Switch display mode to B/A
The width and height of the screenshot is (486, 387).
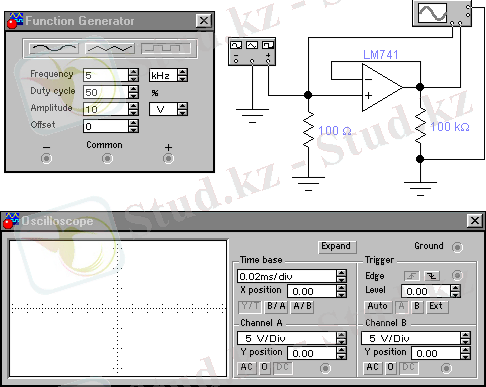[x=276, y=306]
